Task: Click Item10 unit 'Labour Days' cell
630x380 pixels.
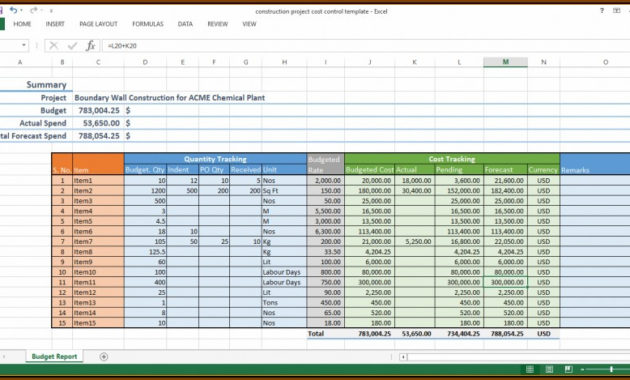Action: click(284, 272)
